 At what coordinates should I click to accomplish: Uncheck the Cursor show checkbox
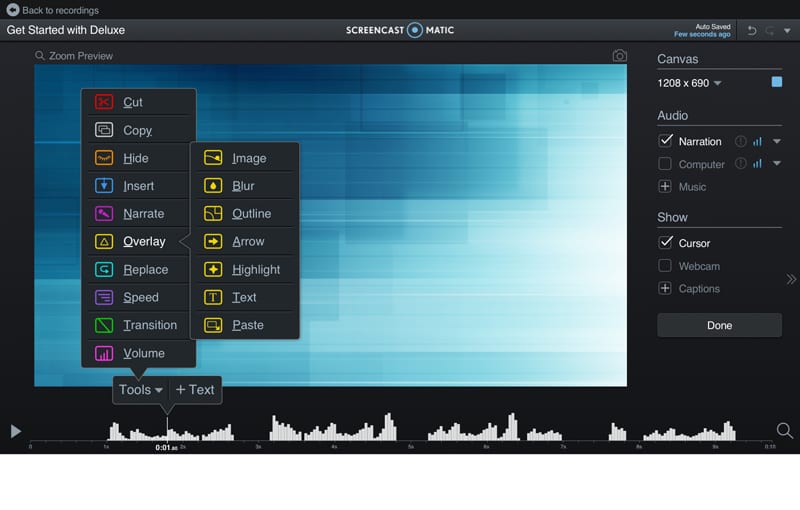click(x=665, y=242)
